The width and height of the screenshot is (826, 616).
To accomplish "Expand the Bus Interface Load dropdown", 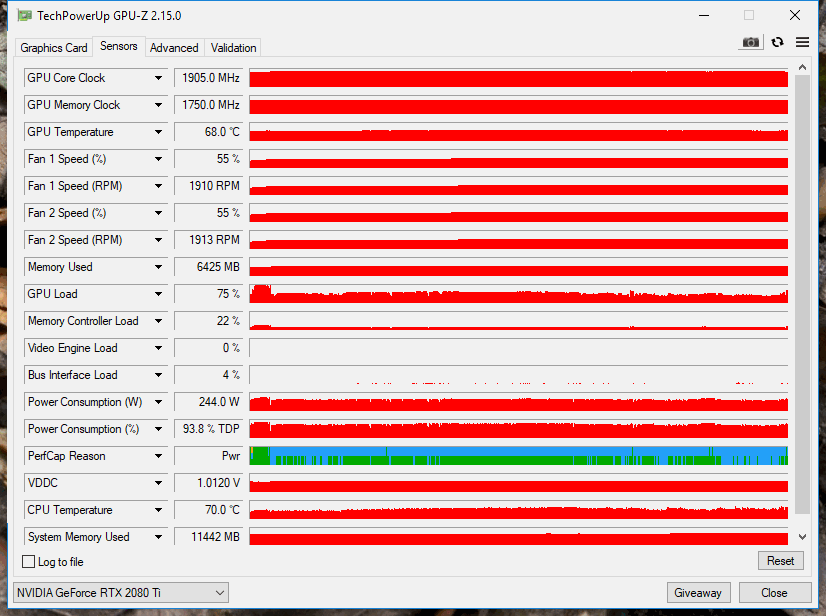I will [158, 375].
